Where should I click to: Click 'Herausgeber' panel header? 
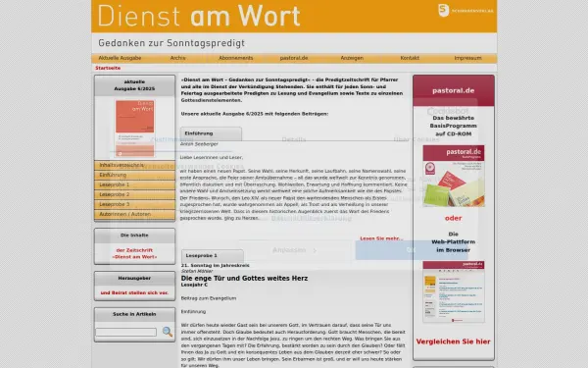pos(134,279)
